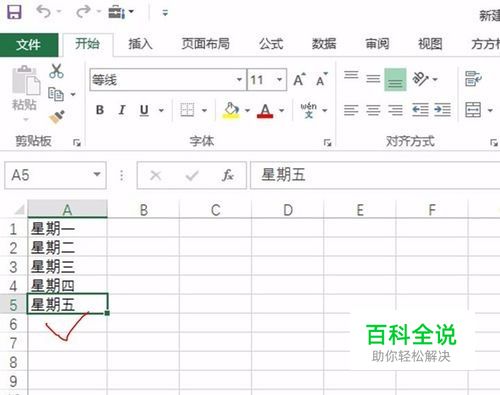
Task: Toggle Align Right for text
Action: [x=395, y=110]
